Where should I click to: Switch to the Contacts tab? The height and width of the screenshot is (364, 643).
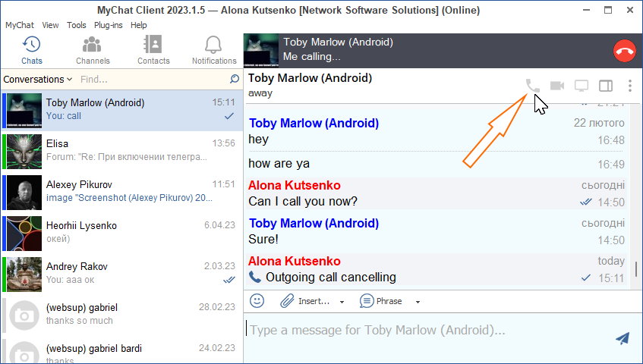tap(153, 50)
